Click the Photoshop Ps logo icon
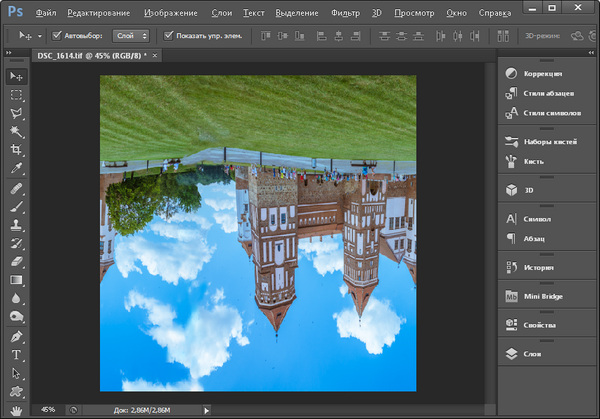The image size is (600, 419). (16, 12)
